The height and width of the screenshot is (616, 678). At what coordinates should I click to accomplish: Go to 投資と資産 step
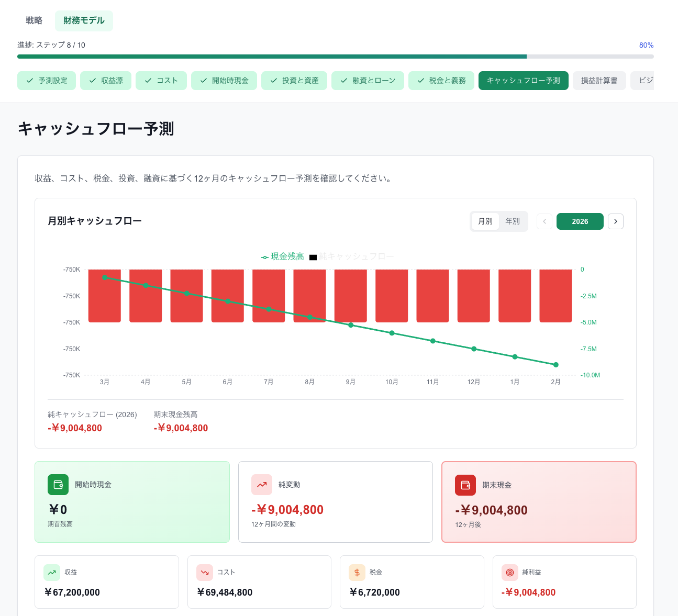[294, 81]
